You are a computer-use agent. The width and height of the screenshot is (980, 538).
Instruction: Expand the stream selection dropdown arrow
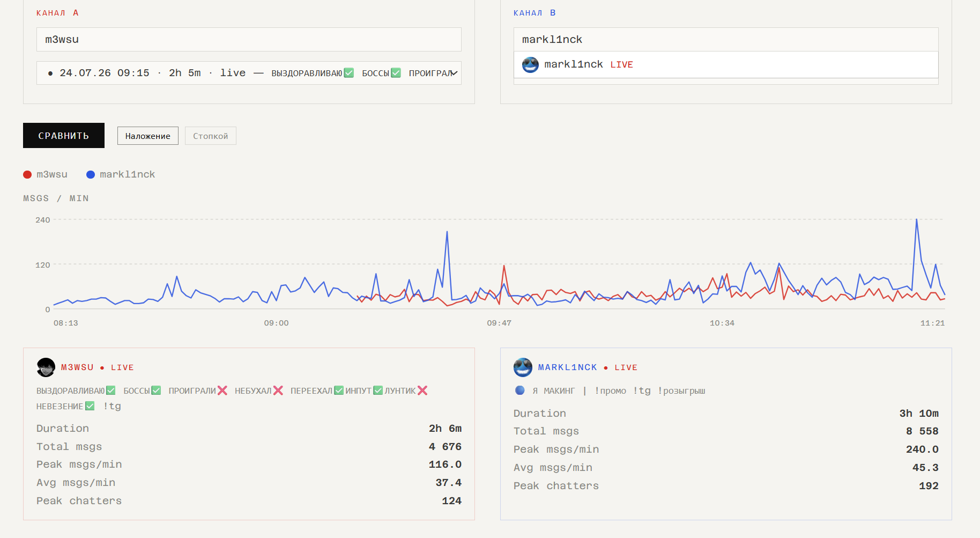[x=454, y=73]
